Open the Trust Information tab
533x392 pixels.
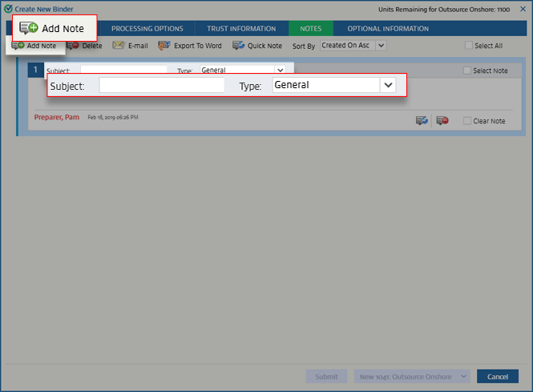tap(241, 29)
